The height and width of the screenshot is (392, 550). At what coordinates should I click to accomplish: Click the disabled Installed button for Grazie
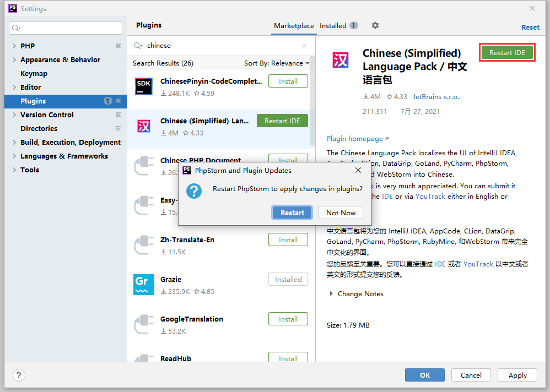[x=288, y=280]
